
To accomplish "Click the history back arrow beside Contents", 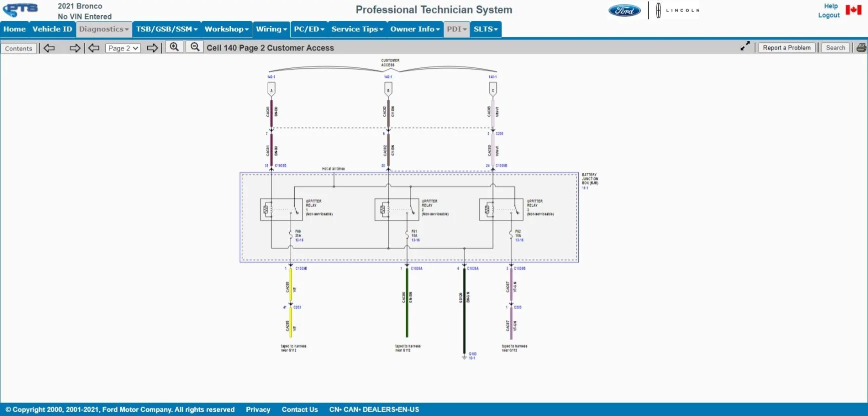I will (x=49, y=48).
